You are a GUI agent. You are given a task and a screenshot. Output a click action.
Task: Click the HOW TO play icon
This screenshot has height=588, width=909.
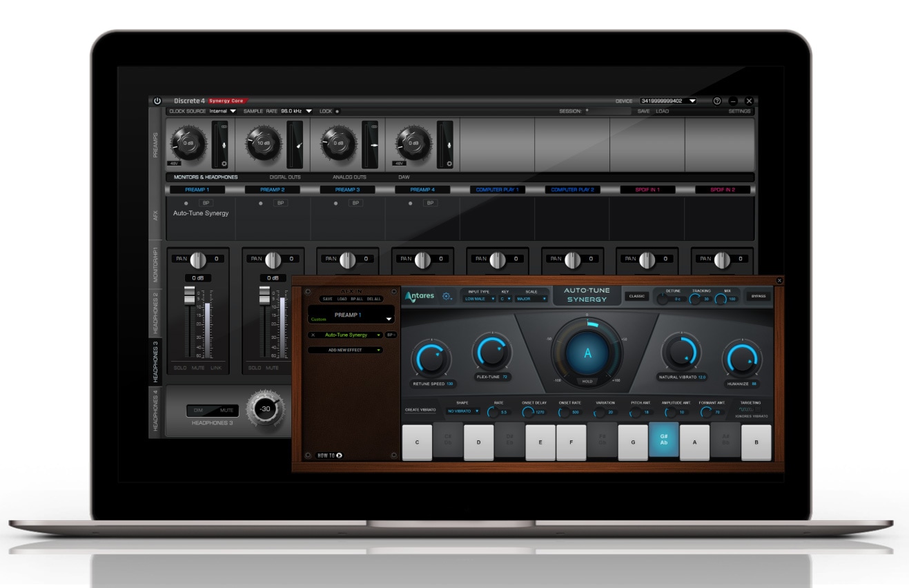pyautogui.click(x=339, y=455)
